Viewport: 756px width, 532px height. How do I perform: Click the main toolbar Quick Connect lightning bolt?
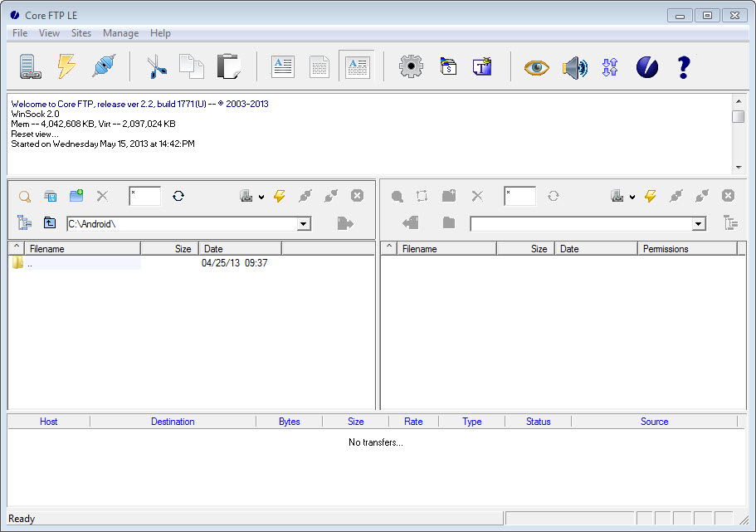click(x=66, y=66)
